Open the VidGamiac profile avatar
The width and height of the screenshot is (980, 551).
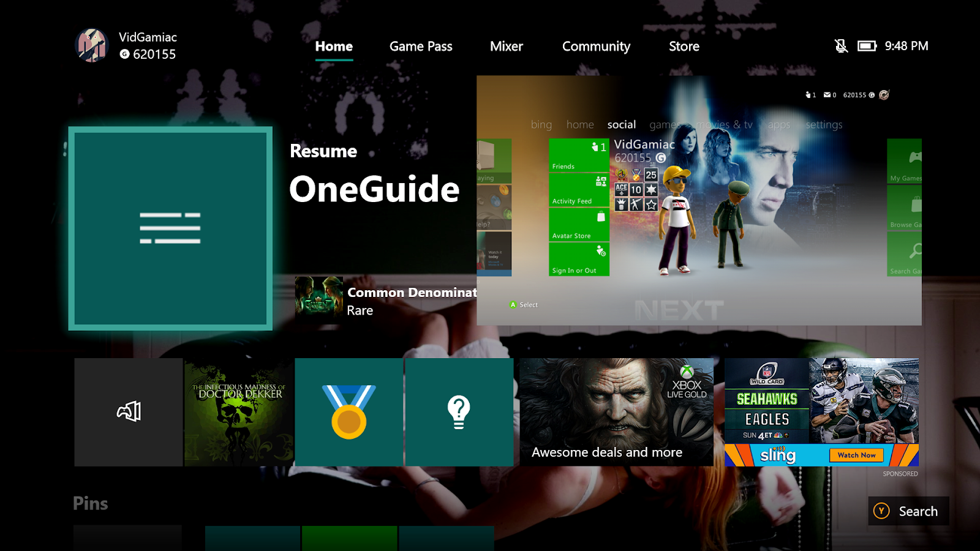coord(92,45)
